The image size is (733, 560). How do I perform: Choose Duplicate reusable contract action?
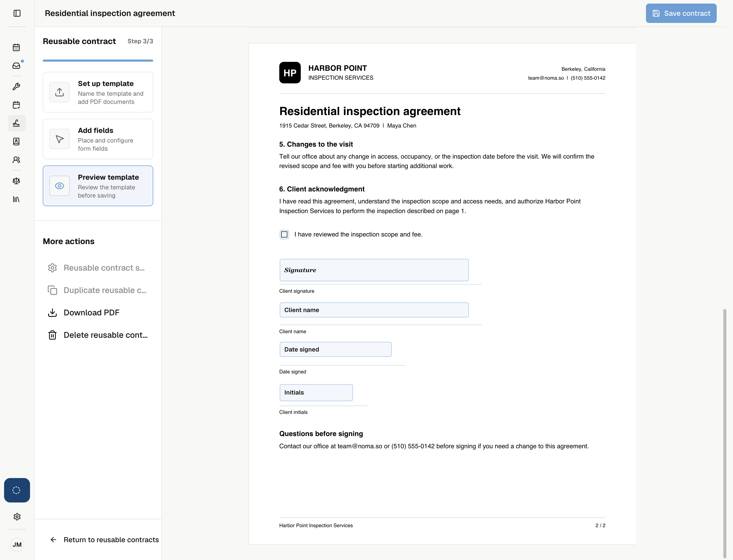98,290
